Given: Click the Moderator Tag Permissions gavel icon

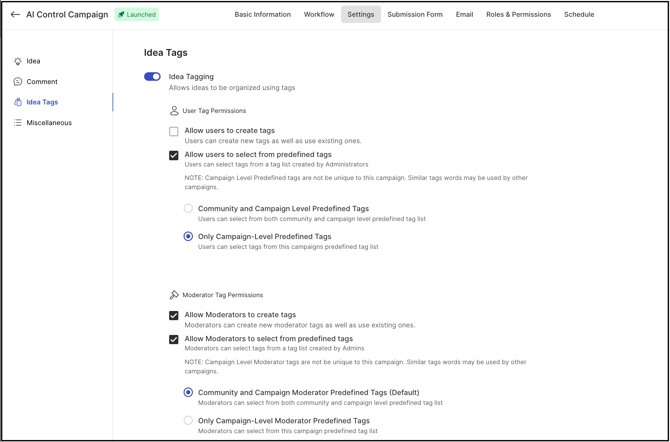Looking at the screenshot, I should click(x=174, y=295).
